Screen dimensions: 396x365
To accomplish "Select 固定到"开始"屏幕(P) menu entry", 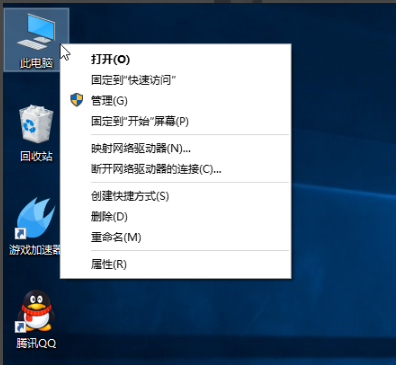I will 175,121.
